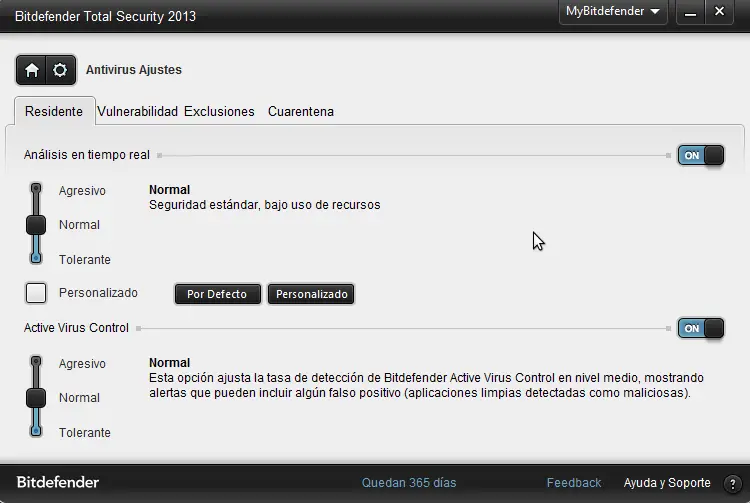Open the settings gear icon
Image resolution: width=750 pixels, height=503 pixels.
click(60, 70)
